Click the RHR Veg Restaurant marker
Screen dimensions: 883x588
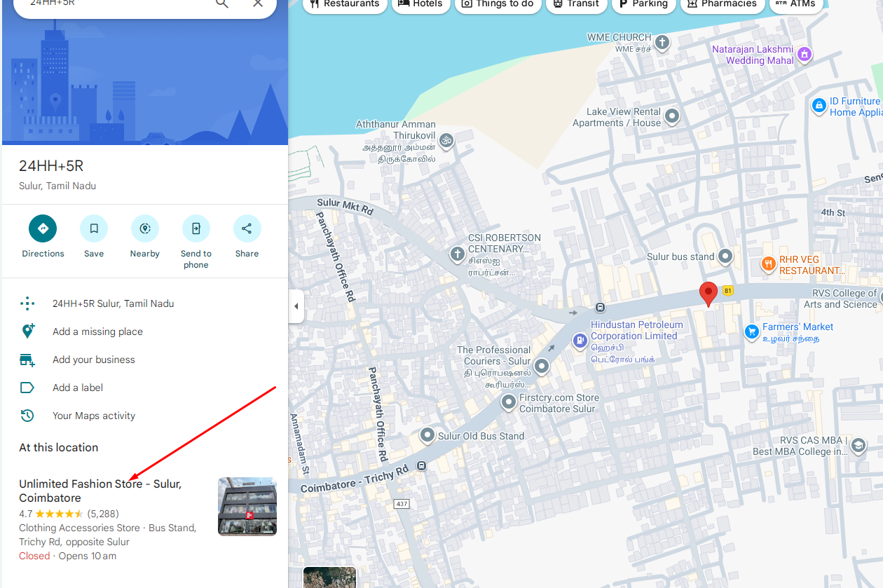pyautogui.click(x=769, y=264)
